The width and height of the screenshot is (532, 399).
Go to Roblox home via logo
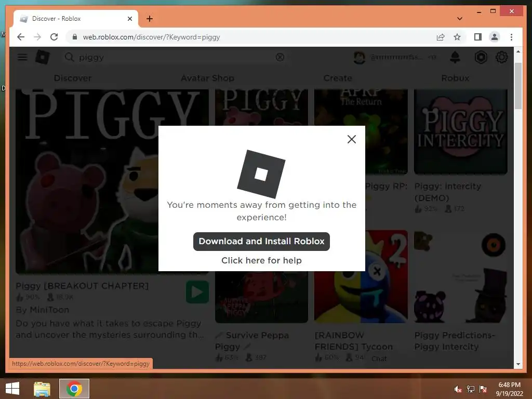pyautogui.click(x=43, y=57)
